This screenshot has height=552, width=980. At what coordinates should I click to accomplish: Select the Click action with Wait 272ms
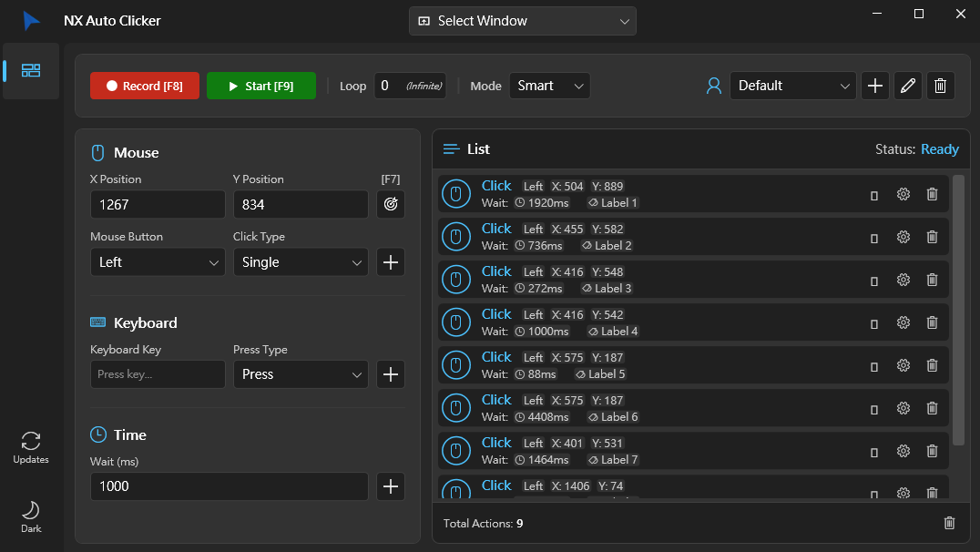click(x=693, y=280)
